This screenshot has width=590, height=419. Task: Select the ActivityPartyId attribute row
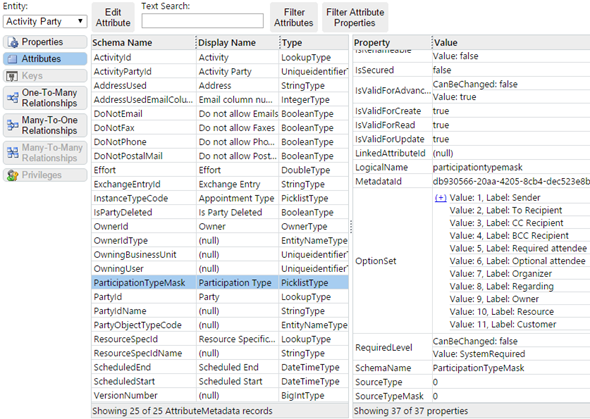pyautogui.click(x=220, y=71)
